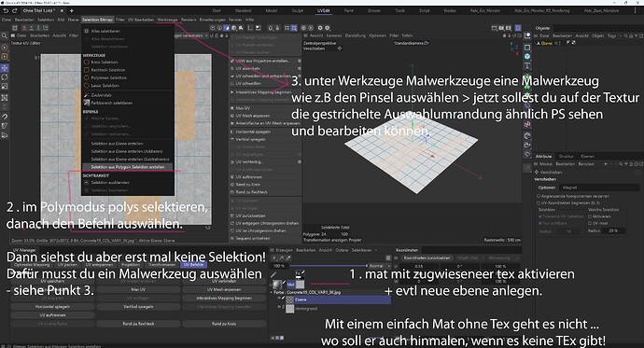Switch to Magnet tab in attributes
644x348 pixels.
tap(569, 188)
